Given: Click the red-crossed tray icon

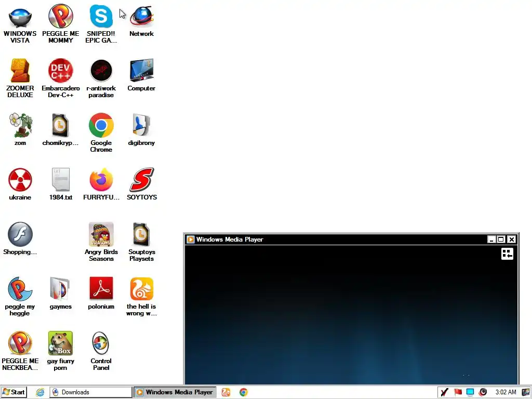Looking at the screenshot, I should click(x=445, y=392).
